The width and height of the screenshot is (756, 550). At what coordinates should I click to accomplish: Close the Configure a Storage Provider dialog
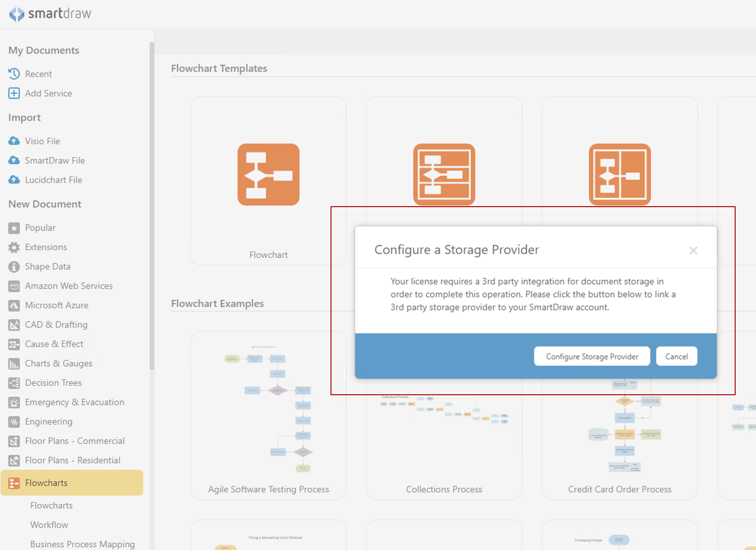coord(693,250)
